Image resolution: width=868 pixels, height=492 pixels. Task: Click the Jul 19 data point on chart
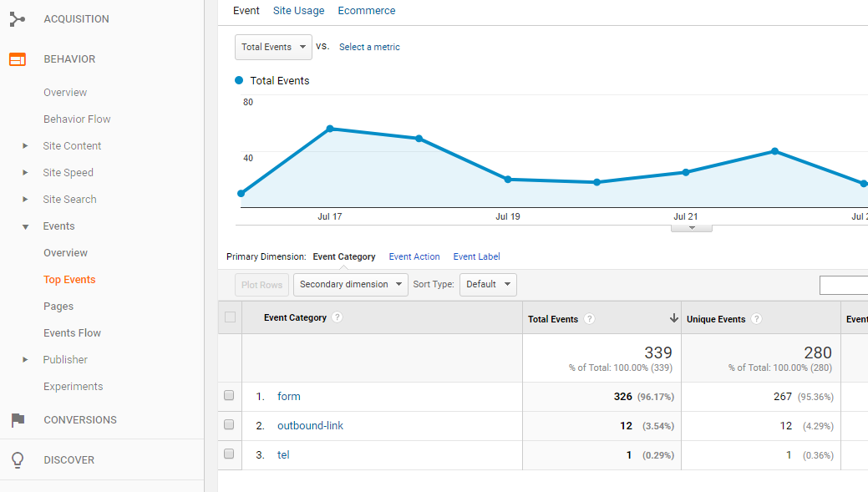click(x=508, y=180)
